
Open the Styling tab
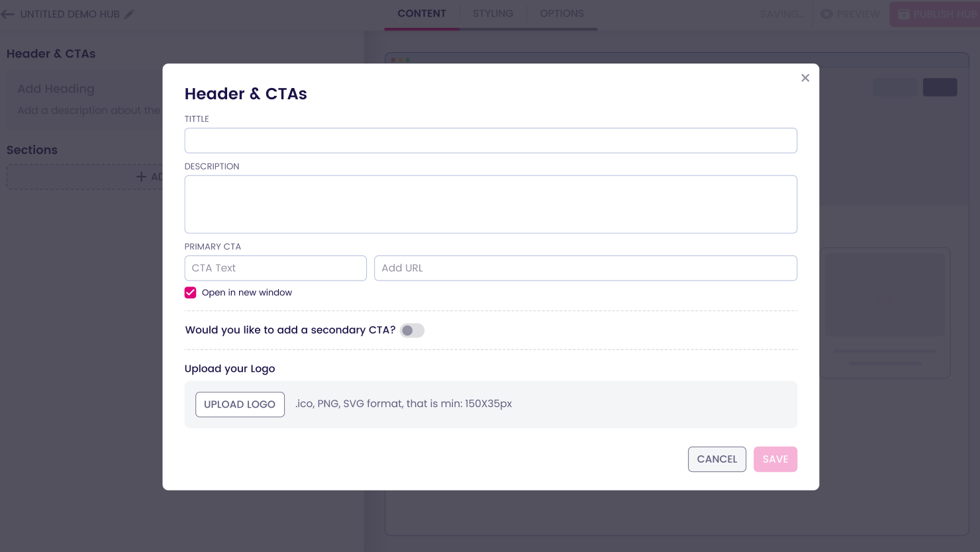[x=493, y=14]
